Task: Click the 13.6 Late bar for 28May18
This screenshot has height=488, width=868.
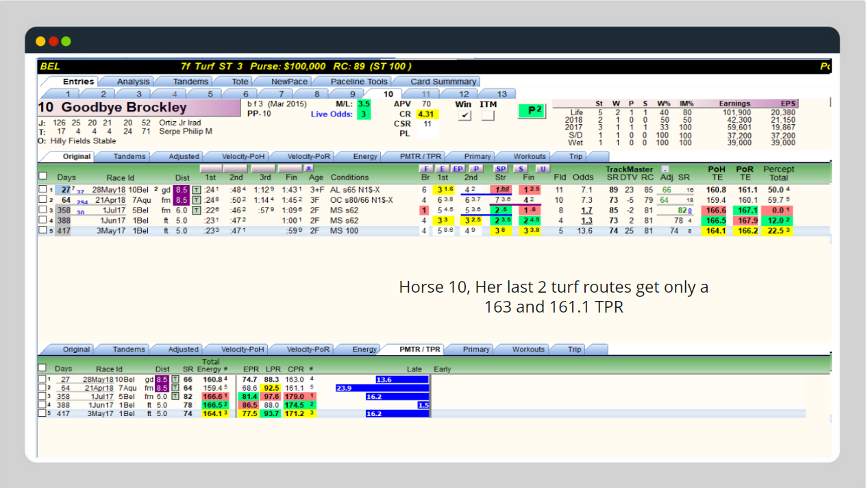Action: pos(402,379)
